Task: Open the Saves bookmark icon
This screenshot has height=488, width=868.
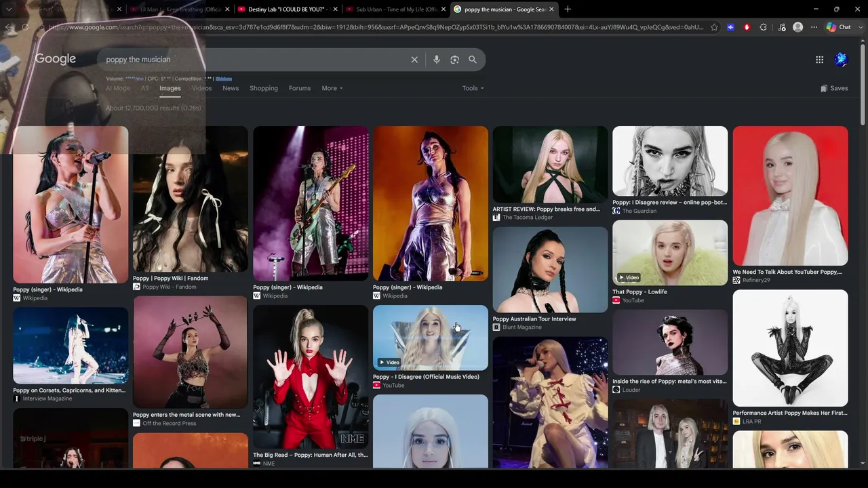Action: pos(834,88)
